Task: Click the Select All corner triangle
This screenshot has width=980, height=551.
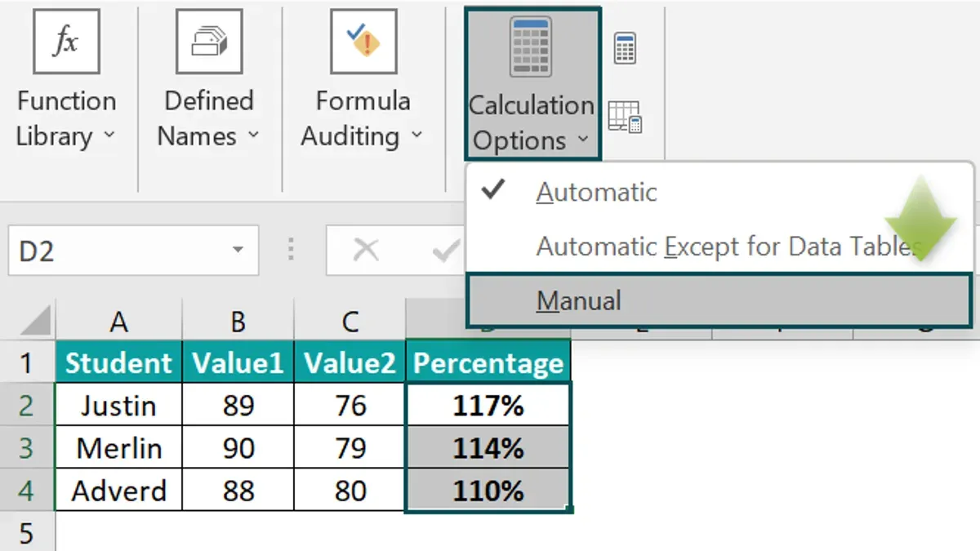Action: [x=36, y=321]
